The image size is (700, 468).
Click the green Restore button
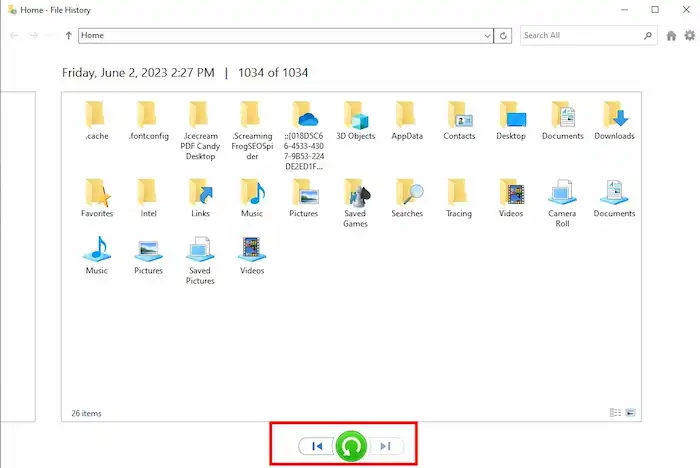point(351,446)
